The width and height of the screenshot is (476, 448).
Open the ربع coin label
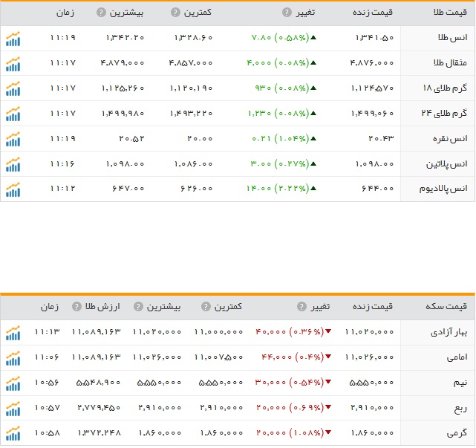coord(460,409)
